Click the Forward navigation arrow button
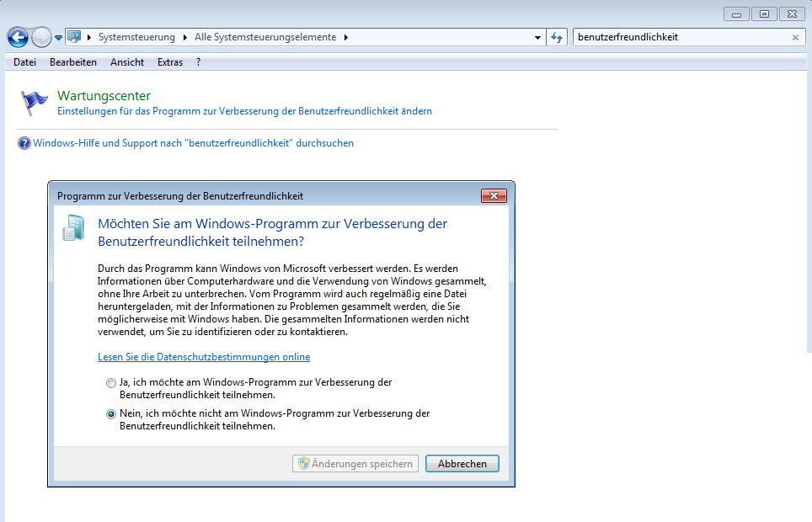This screenshot has height=522, width=812. coord(41,37)
